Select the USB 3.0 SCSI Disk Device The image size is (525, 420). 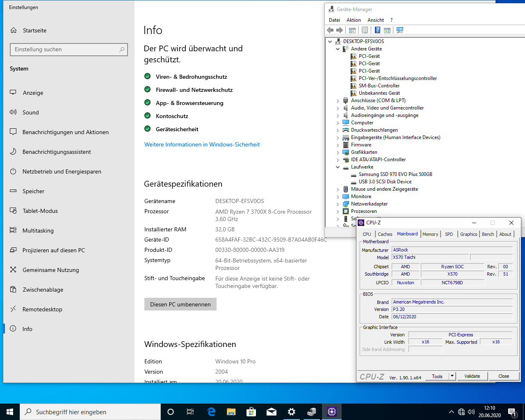[x=385, y=182]
